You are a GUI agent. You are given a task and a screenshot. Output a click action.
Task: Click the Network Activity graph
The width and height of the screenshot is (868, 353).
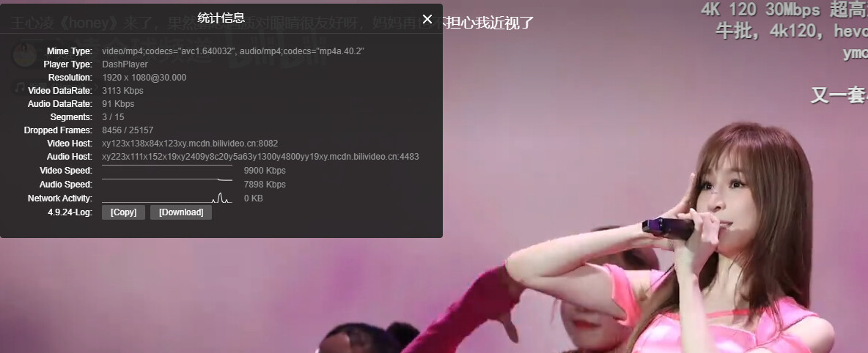pyautogui.click(x=167, y=198)
